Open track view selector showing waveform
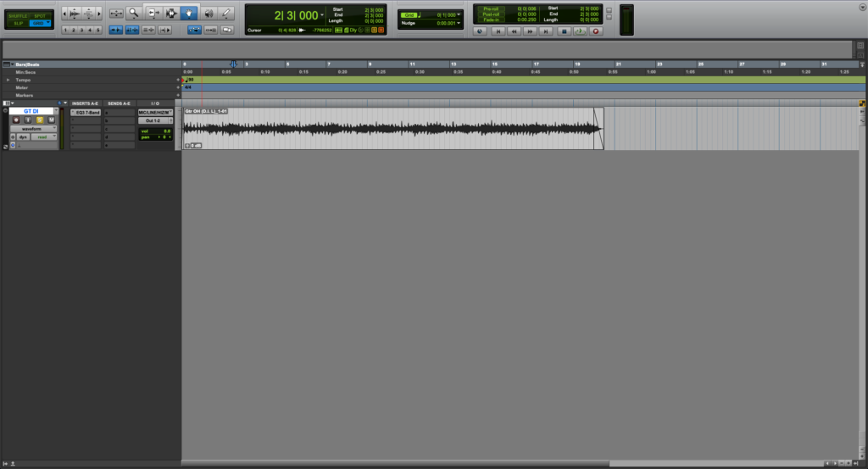 (x=33, y=128)
